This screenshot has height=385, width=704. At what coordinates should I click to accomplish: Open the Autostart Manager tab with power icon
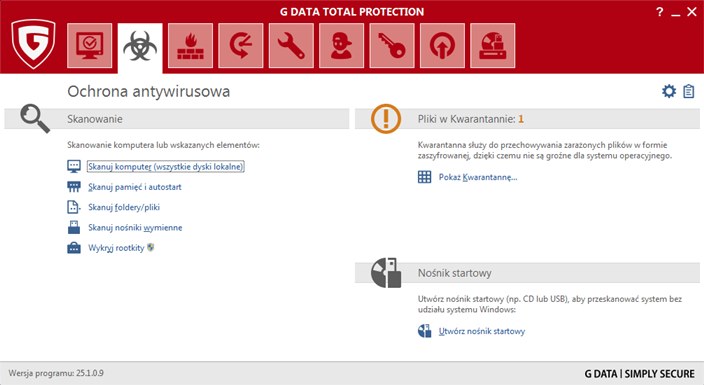coord(442,46)
